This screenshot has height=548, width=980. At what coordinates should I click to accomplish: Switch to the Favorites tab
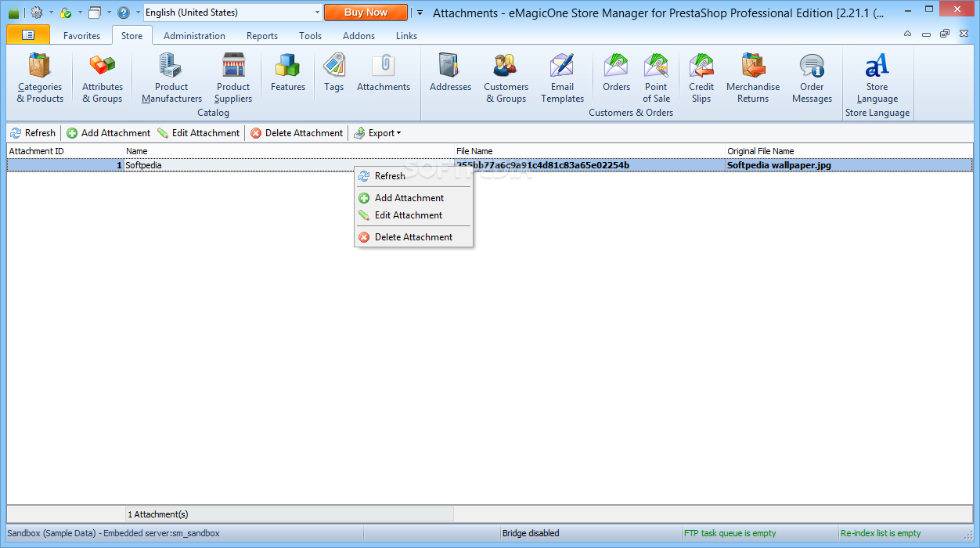coord(81,36)
